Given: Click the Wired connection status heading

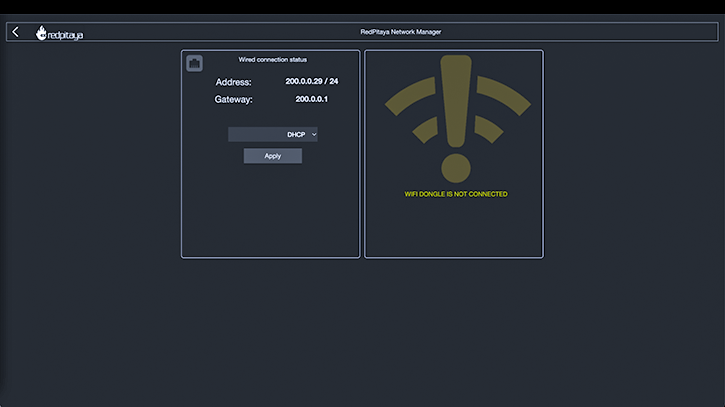Looking at the screenshot, I should (273, 60).
